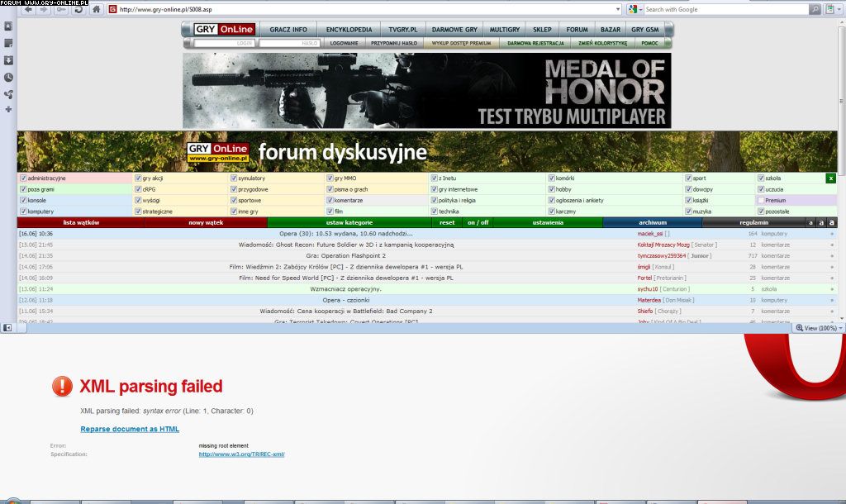
Task: Click the red exclamation error icon
Action: (x=62, y=387)
